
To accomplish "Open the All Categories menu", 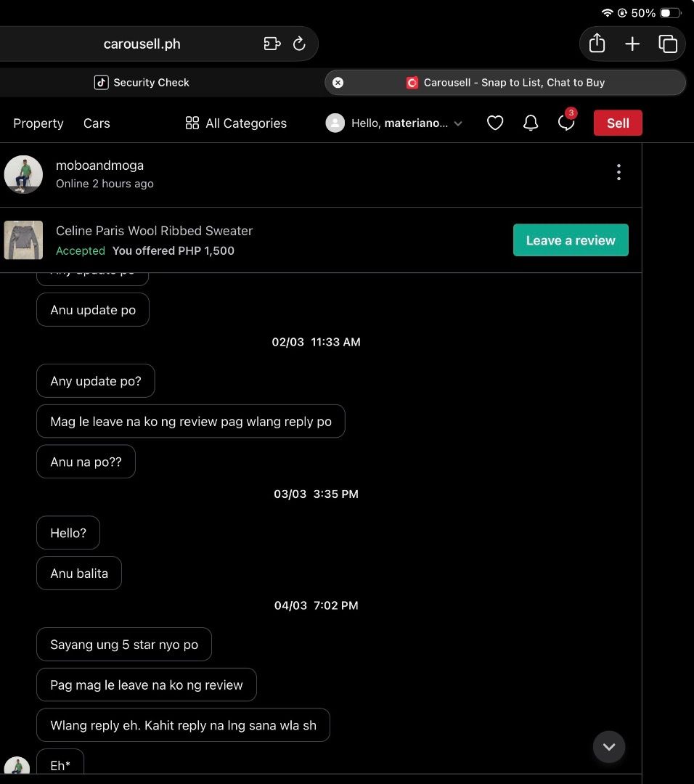I will coord(236,123).
